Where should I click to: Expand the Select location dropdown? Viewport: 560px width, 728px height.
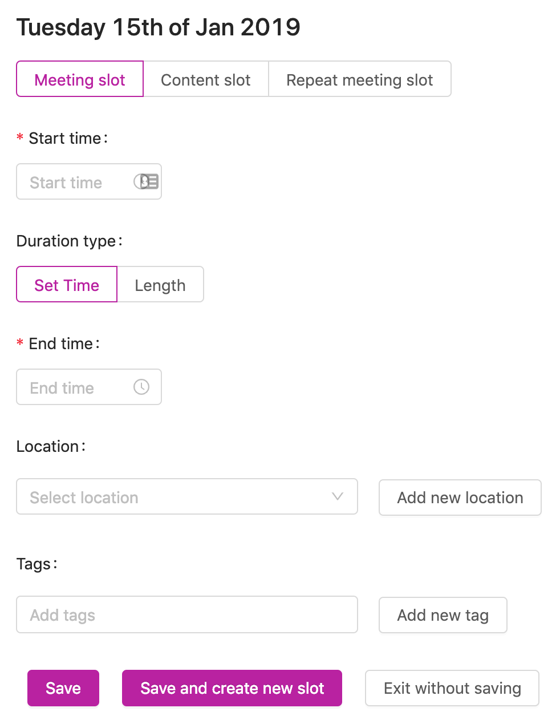click(x=187, y=497)
